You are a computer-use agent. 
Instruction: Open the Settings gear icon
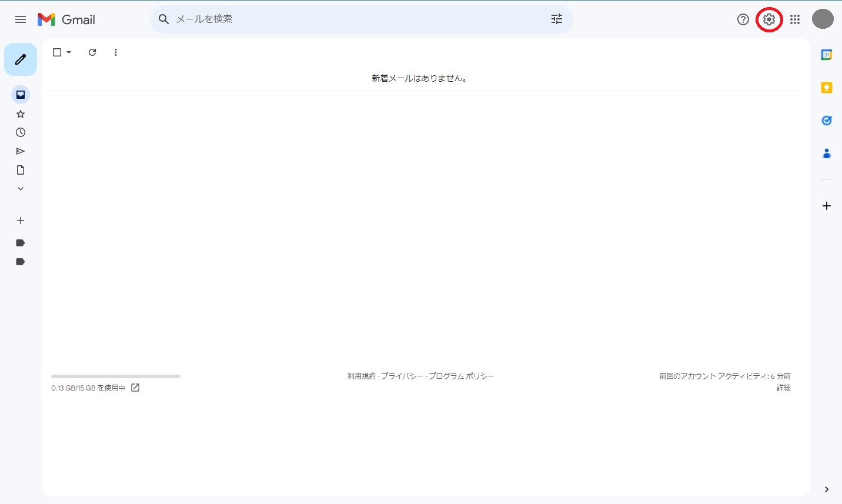[769, 19]
